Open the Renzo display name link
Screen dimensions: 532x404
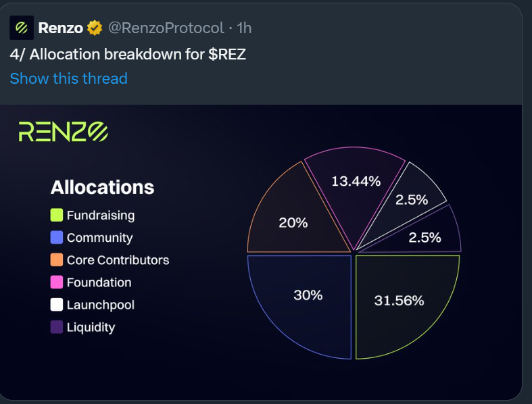click(60, 28)
